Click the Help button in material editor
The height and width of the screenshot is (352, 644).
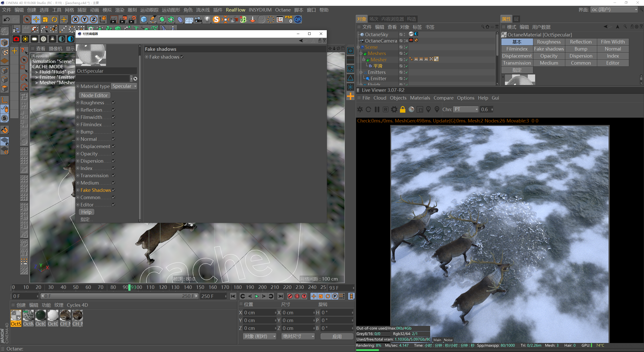click(86, 212)
